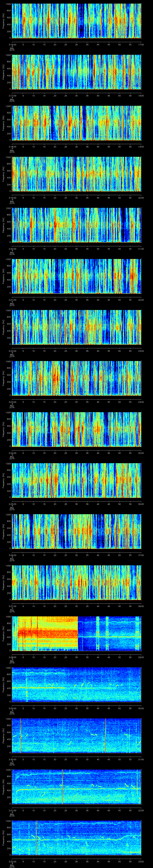Image resolution: width=153 pixels, height=868 pixels.
Task: Click the '3:19:00' start time label
Action: [12, 198]
